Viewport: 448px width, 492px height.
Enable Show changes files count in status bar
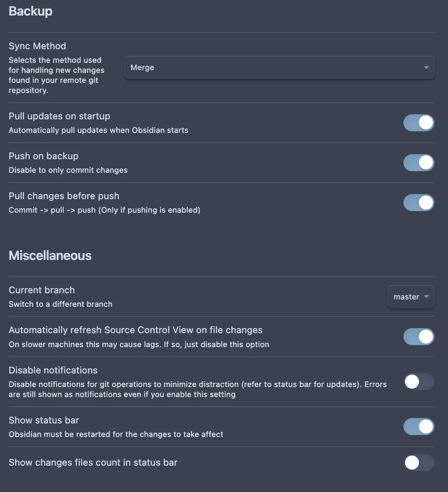(419, 463)
